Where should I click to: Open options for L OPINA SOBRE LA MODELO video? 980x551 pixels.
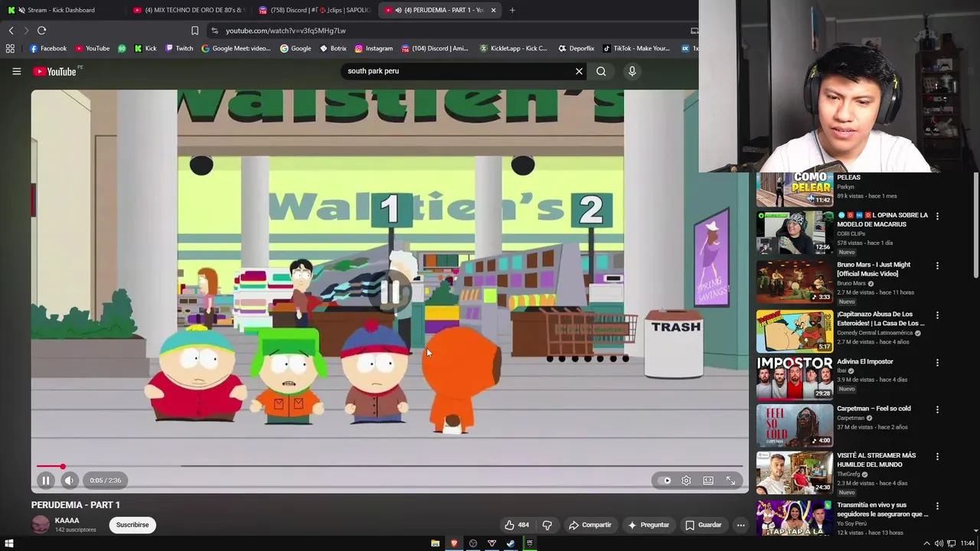point(937,216)
